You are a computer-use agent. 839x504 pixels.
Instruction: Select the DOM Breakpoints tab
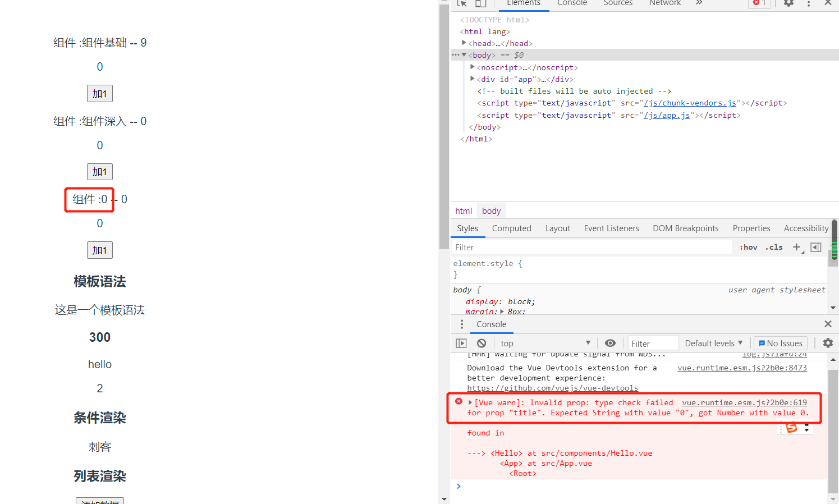click(x=686, y=228)
